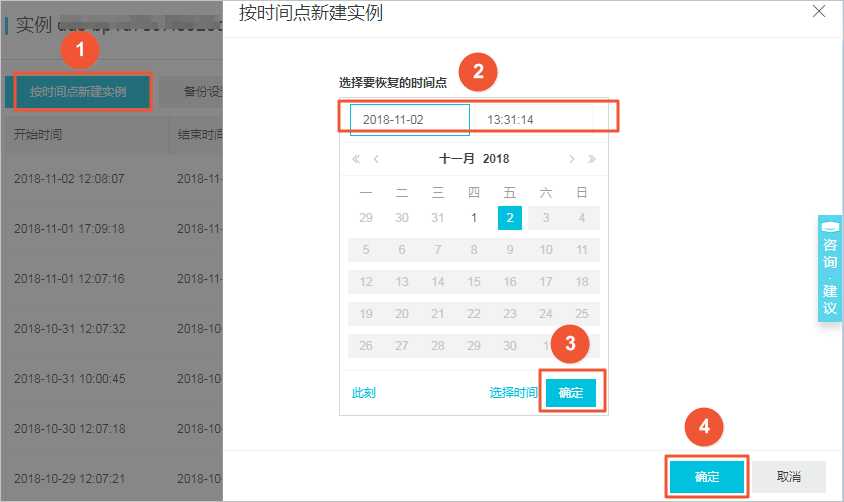844x502 pixels.
Task: Select row 2018-11-01 12:07:16
Action: (x=114, y=279)
